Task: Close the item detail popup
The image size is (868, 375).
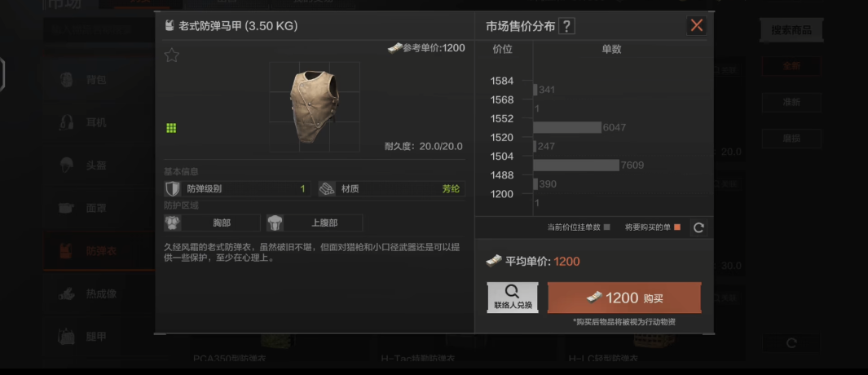Action: 696,25
